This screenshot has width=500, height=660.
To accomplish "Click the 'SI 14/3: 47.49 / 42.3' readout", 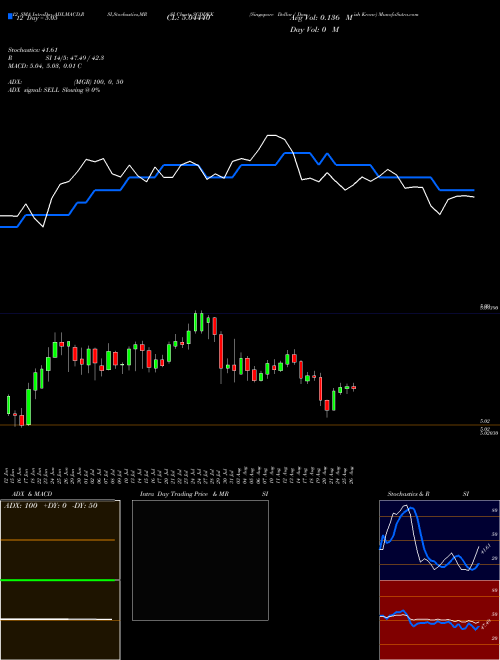I will pyautogui.click(x=75, y=58).
